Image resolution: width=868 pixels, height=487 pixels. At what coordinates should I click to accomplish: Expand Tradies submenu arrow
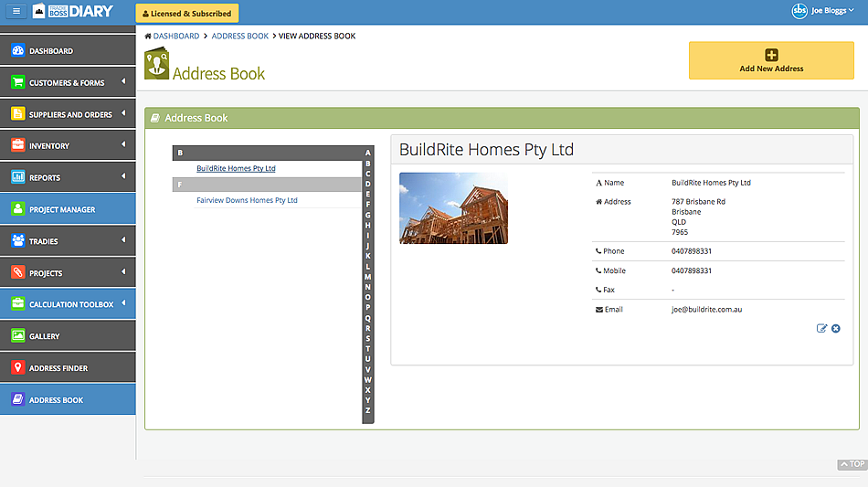coord(123,239)
